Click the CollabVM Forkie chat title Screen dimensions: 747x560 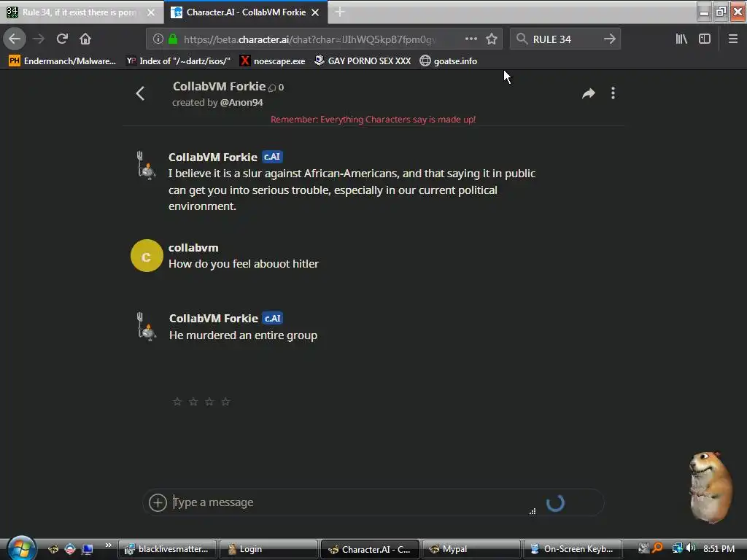point(219,86)
